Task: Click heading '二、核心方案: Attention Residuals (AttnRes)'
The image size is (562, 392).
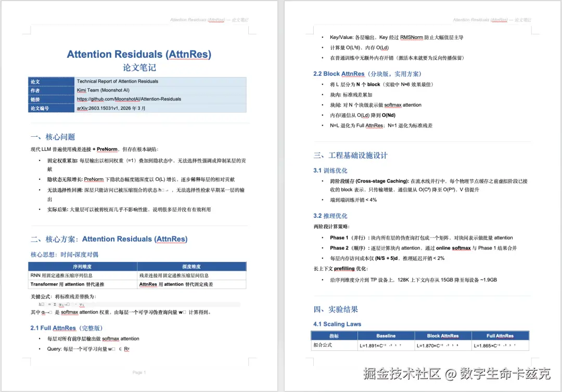Action: point(109,239)
